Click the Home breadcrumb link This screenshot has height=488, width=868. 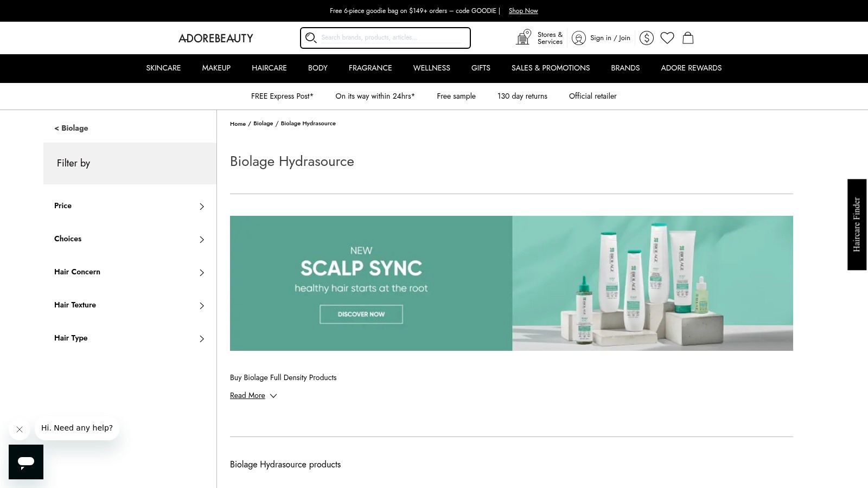[x=238, y=124]
